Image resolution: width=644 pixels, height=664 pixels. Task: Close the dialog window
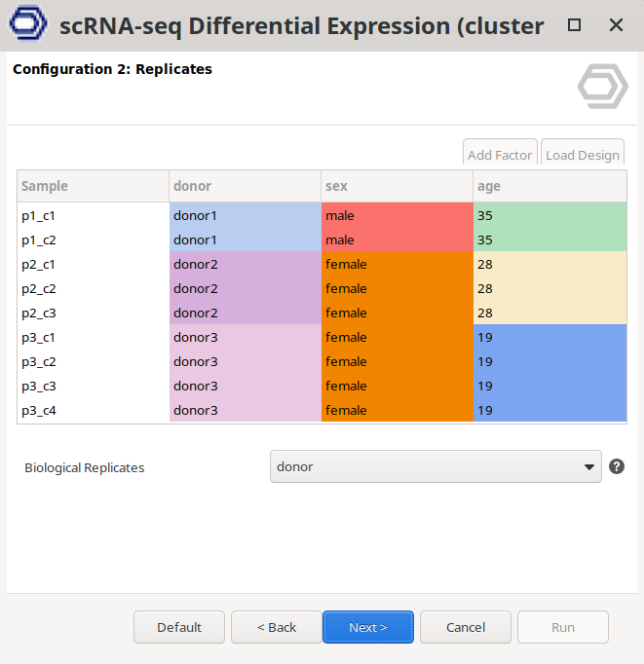point(616,25)
